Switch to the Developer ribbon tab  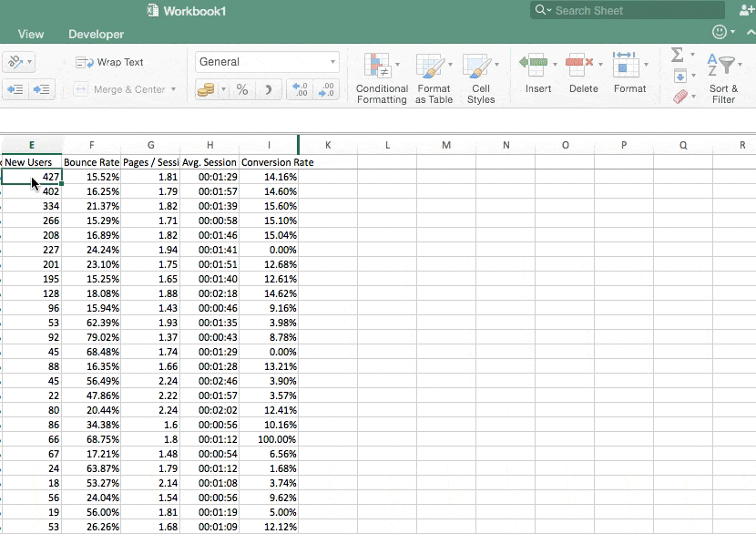[x=95, y=34]
